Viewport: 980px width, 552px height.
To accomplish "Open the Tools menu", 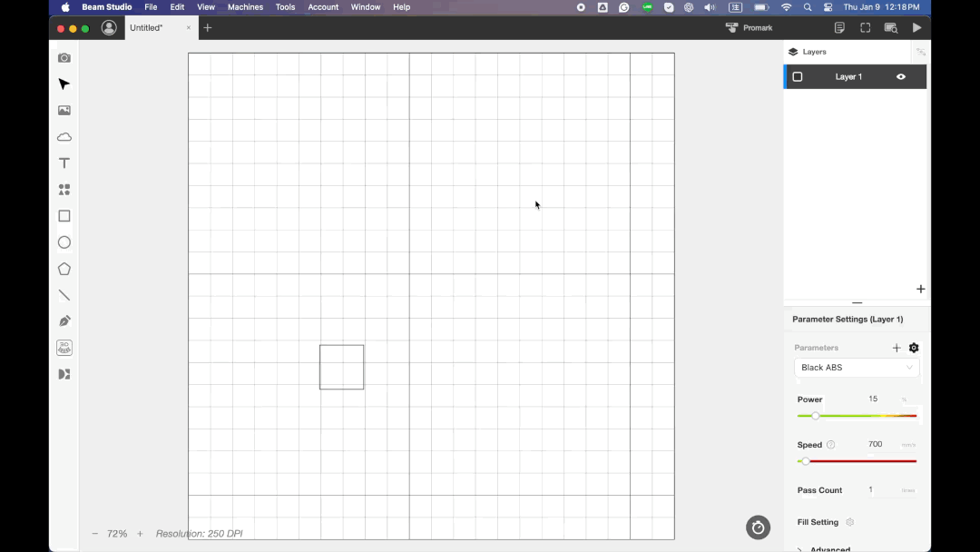I will (x=285, y=7).
